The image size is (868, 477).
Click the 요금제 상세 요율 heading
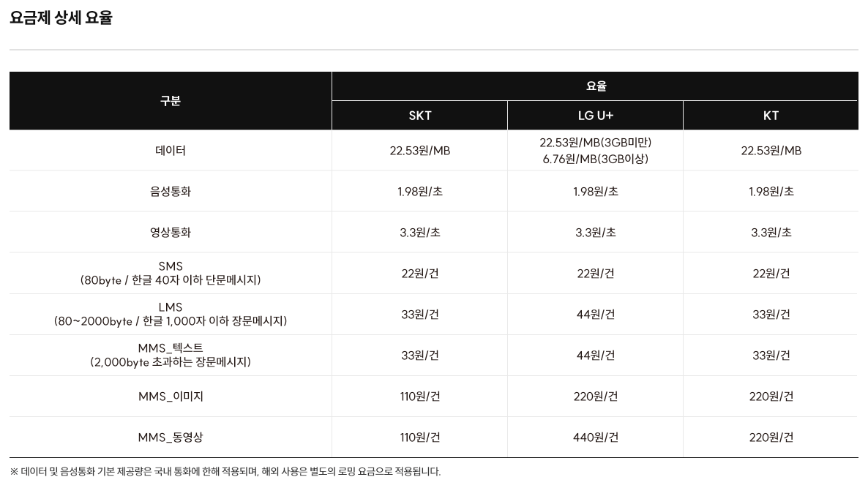(x=61, y=18)
